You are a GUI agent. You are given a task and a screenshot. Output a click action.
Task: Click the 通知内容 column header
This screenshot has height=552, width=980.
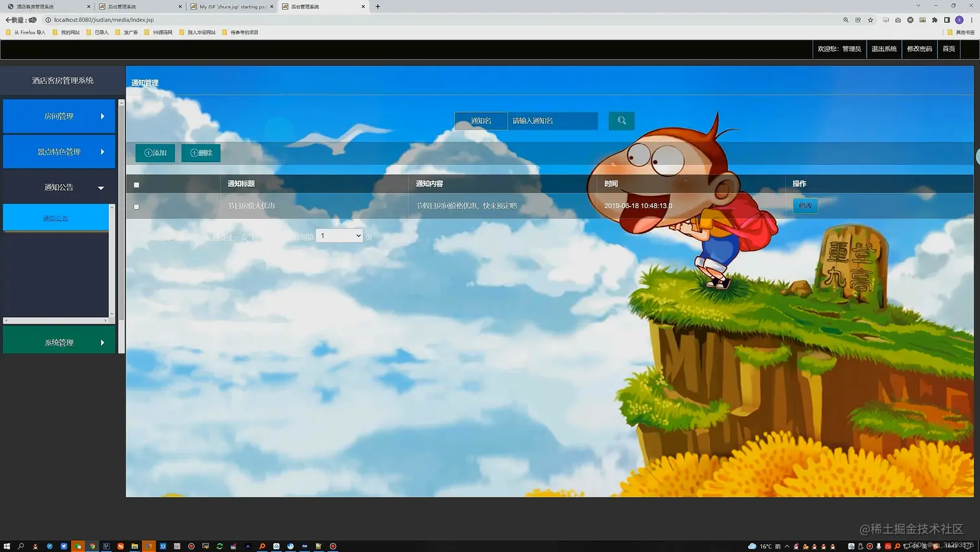tap(429, 184)
